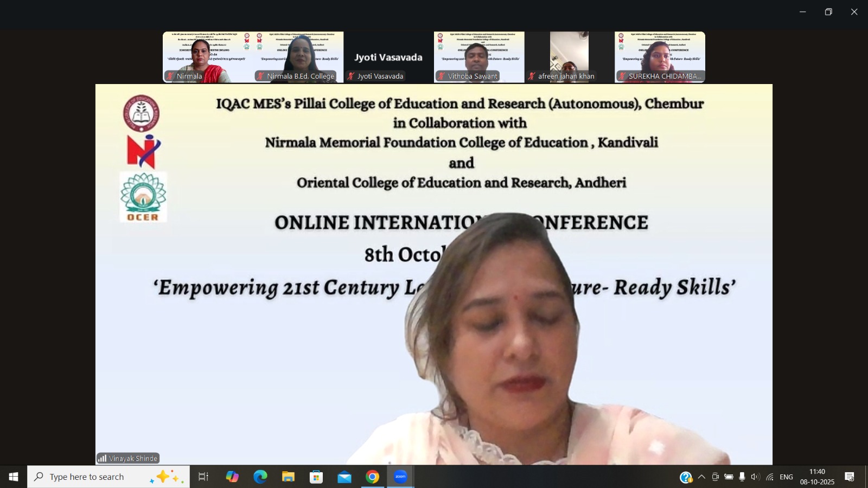Screen dimensions: 868x488
Task: Open the Zoom app in taskbar
Action: [400, 477]
